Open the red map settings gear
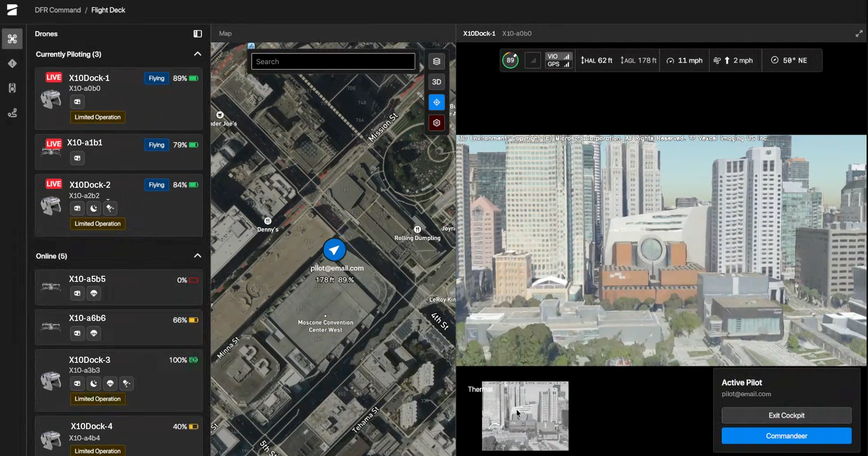 [437, 123]
